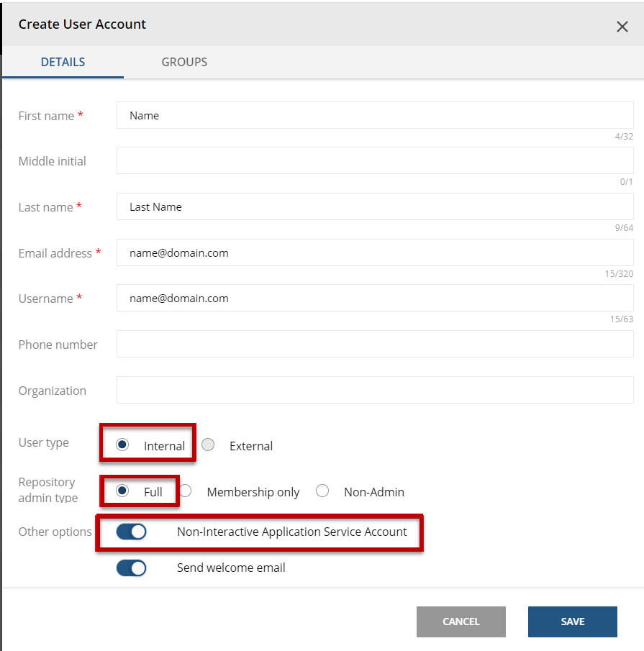The image size is (644, 651).
Task: Click the SAVE button
Action: point(572,622)
